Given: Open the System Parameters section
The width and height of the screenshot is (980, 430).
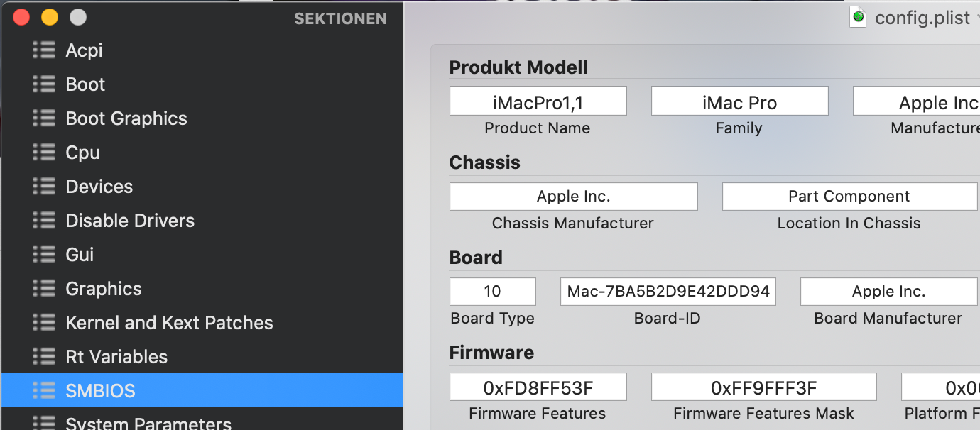Looking at the screenshot, I should pyautogui.click(x=148, y=424).
